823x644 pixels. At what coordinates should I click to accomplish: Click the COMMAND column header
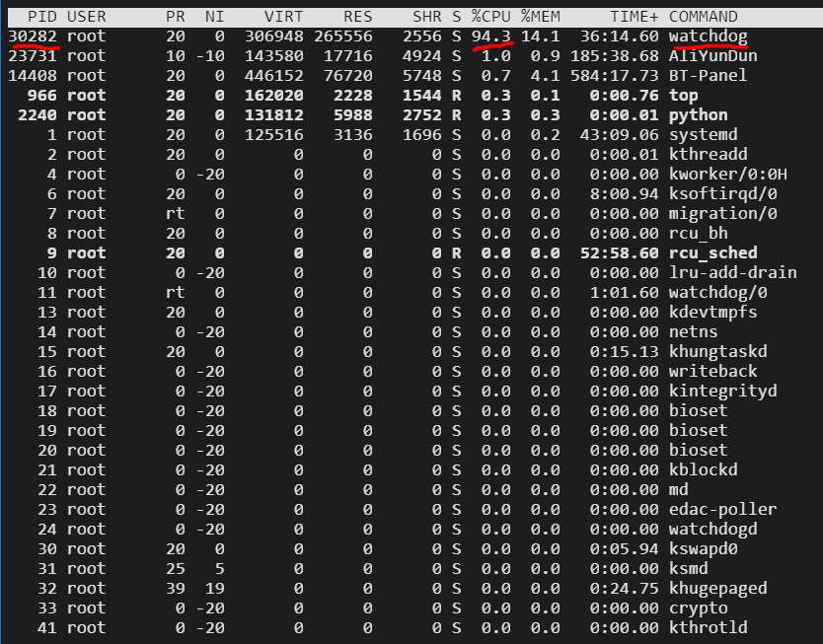click(x=704, y=17)
